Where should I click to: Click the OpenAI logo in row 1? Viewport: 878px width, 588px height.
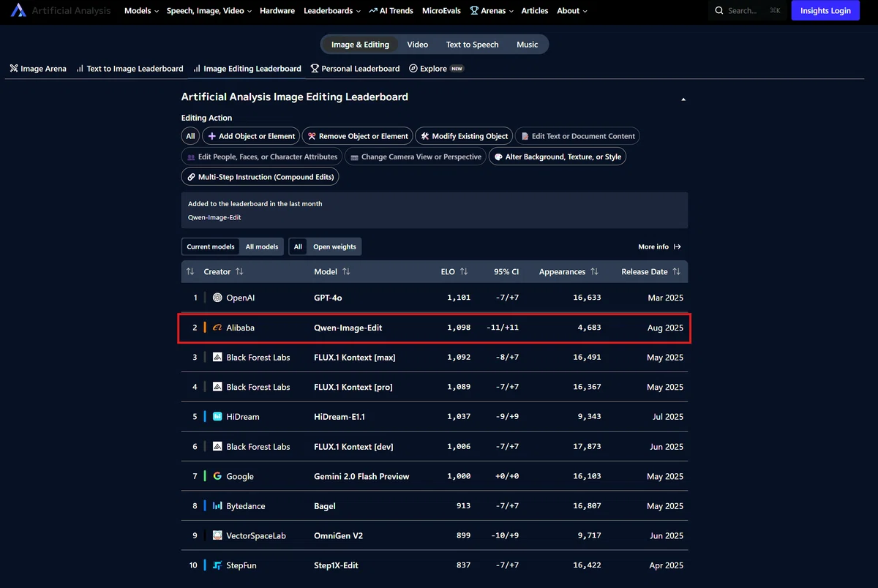217,298
